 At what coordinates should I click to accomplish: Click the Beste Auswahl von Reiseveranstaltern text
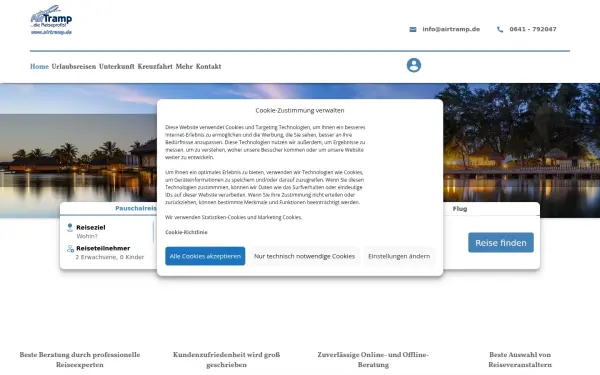(x=520, y=360)
